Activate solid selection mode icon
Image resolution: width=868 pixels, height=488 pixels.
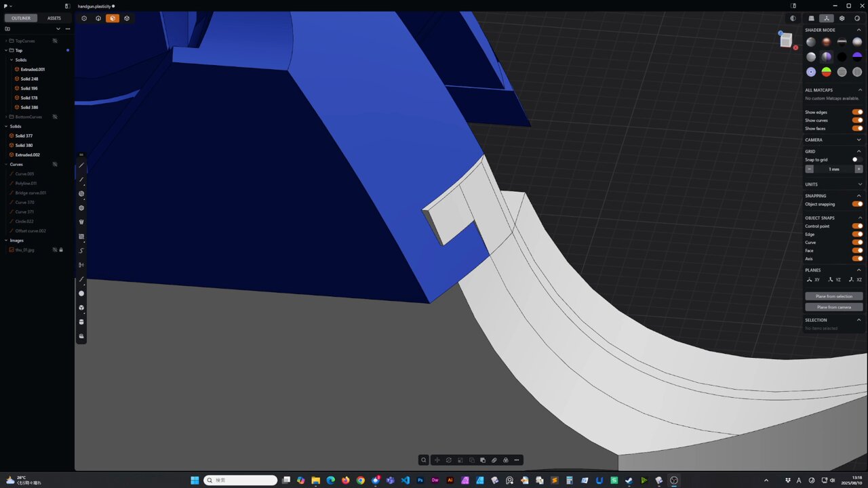pyautogui.click(x=127, y=18)
